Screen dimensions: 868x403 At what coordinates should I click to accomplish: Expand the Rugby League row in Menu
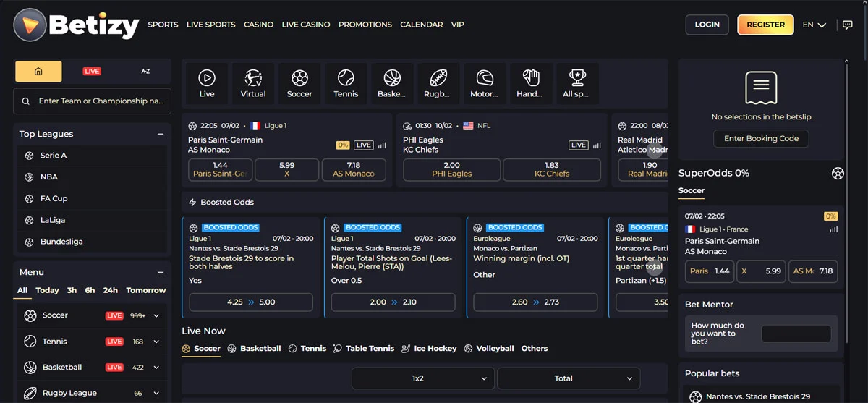pos(156,394)
